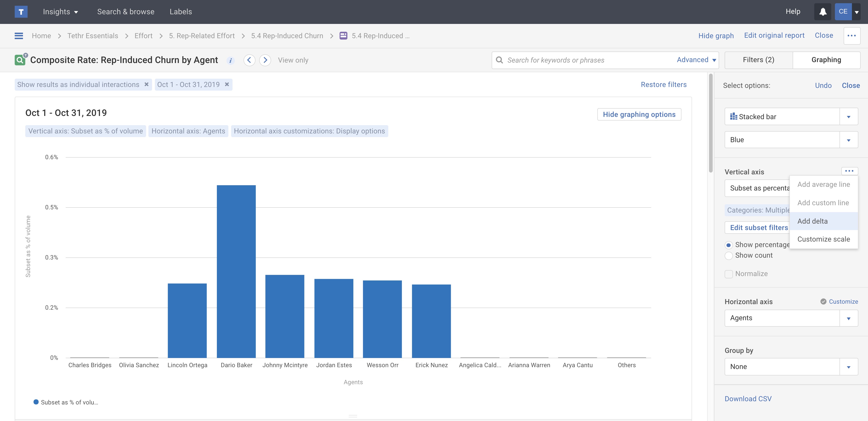Switch to the Filters (2) tab
This screenshot has height=421, width=868.
(x=758, y=60)
